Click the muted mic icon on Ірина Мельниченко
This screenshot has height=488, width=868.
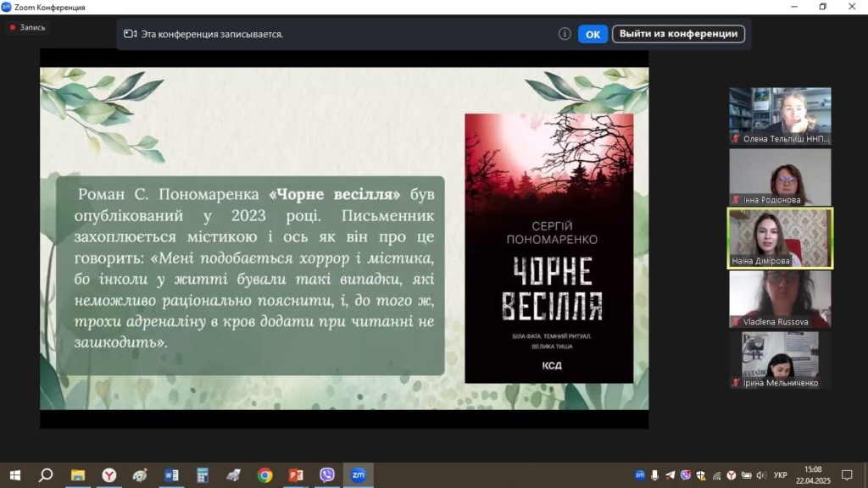click(x=736, y=382)
